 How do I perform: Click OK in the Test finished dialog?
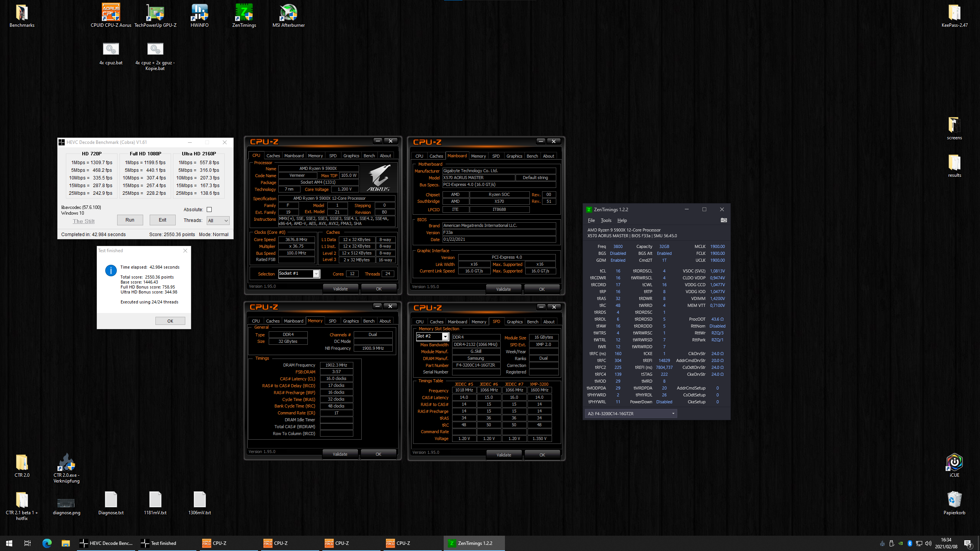170,321
